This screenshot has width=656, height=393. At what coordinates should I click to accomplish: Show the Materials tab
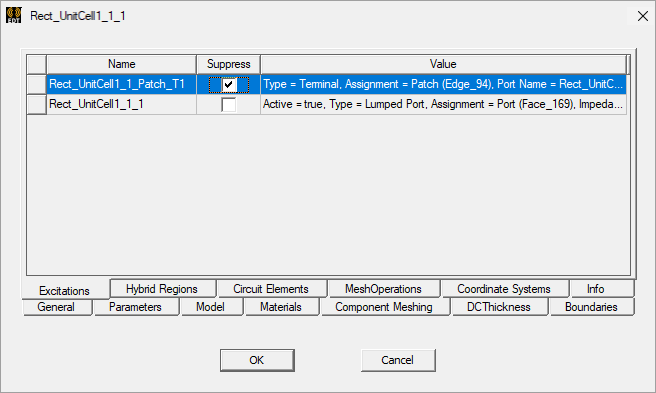click(281, 307)
